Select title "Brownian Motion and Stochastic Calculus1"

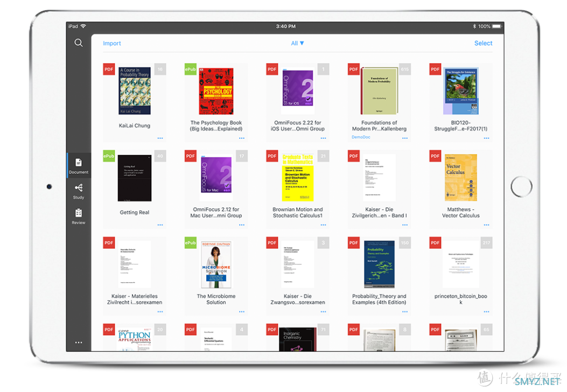click(298, 212)
